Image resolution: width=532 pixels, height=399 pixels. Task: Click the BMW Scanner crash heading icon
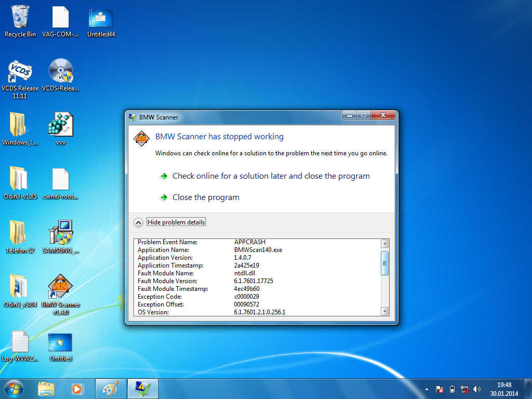(141, 138)
